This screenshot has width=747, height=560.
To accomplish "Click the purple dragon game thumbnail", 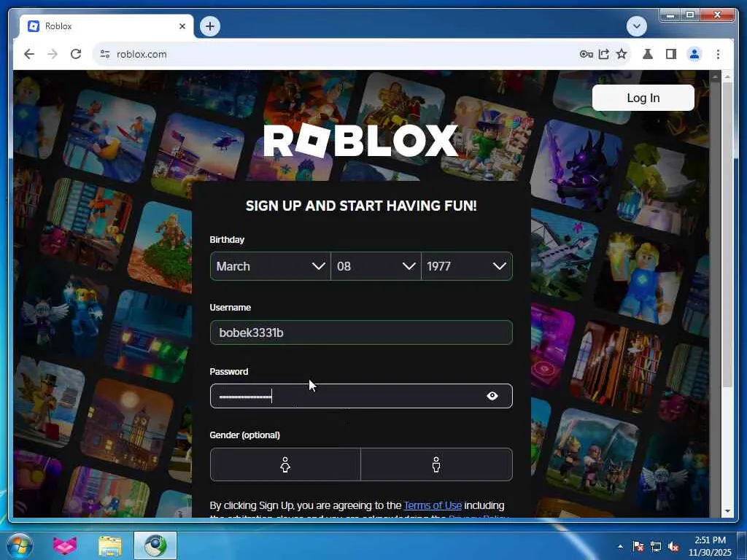I will pos(576,167).
